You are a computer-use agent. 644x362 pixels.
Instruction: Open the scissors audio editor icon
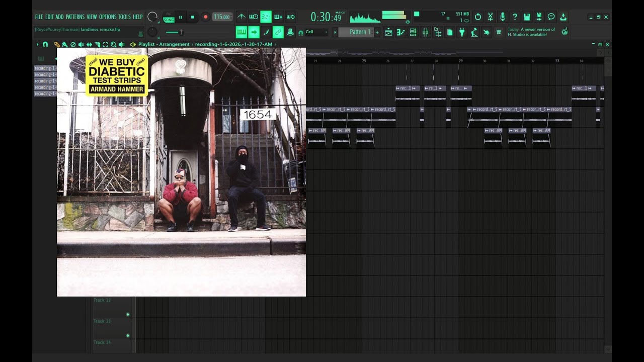[490, 17]
